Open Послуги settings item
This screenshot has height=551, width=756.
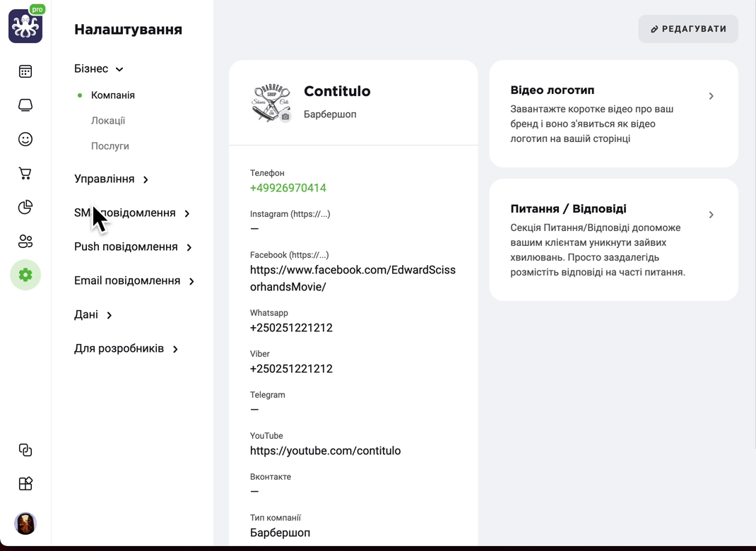[110, 146]
